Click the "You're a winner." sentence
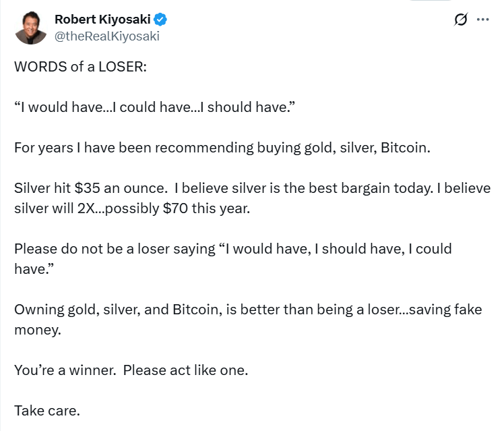 point(63,370)
